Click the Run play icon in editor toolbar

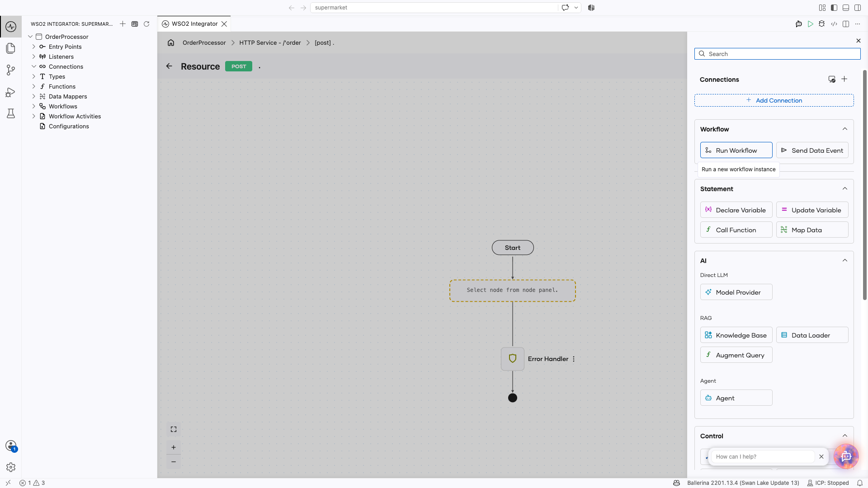(810, 24)
